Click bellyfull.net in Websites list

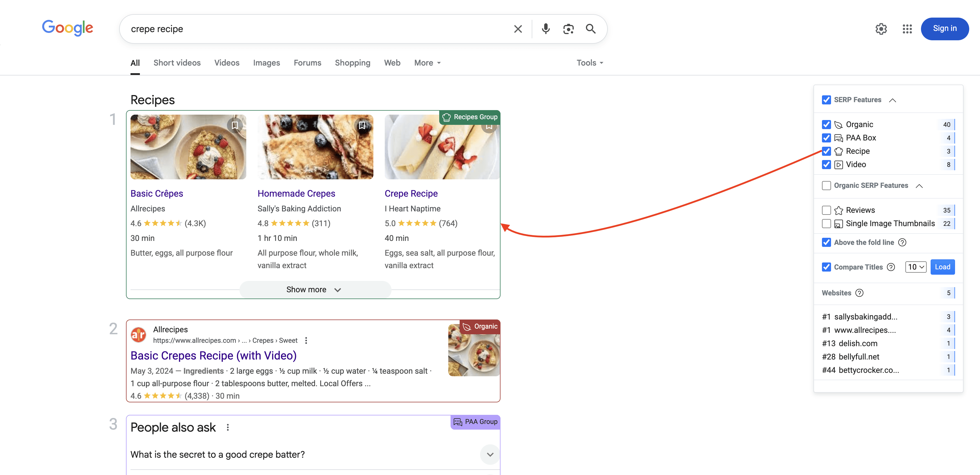click(859, 357)
